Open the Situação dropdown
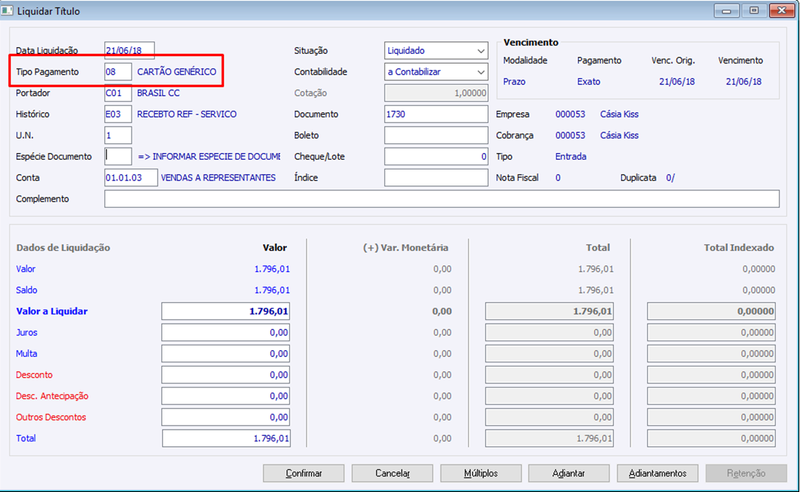The image size is (800, 492). (436, 51)
